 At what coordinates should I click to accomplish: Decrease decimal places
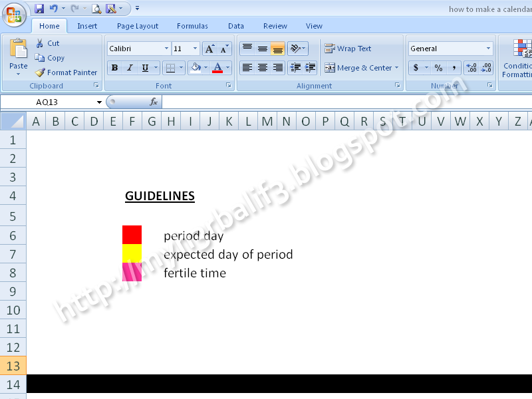click(x=486, y=68)
